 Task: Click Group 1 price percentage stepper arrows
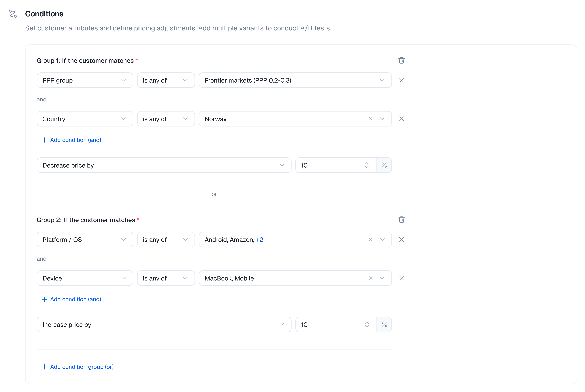click(x=367, y=165)
